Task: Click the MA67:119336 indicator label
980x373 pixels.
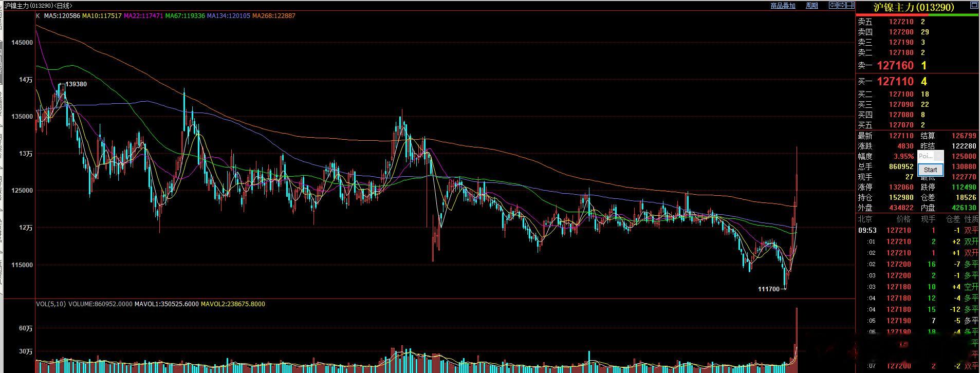Action: pyautogui.click(x=185, y=16)
